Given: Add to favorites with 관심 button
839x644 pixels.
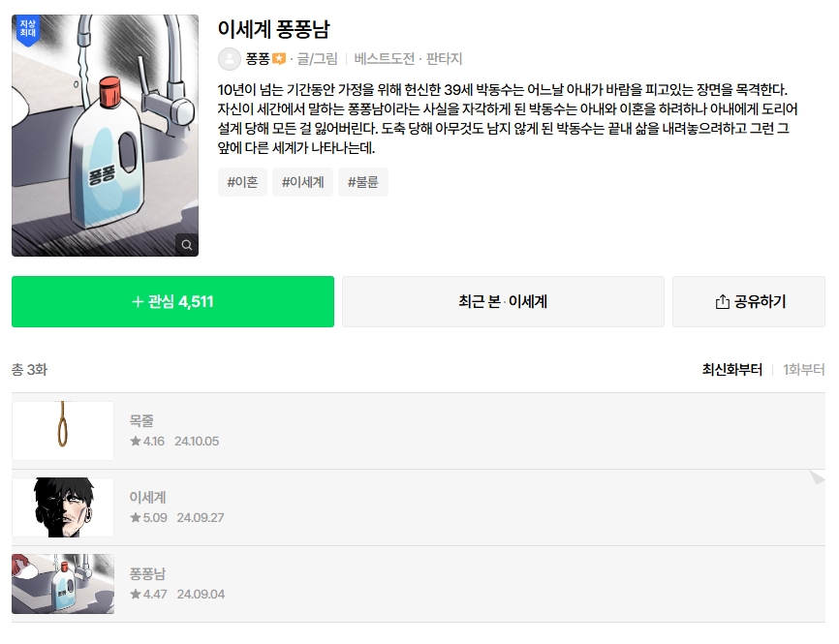Looking at the screenshot, I should click(172, 302).
